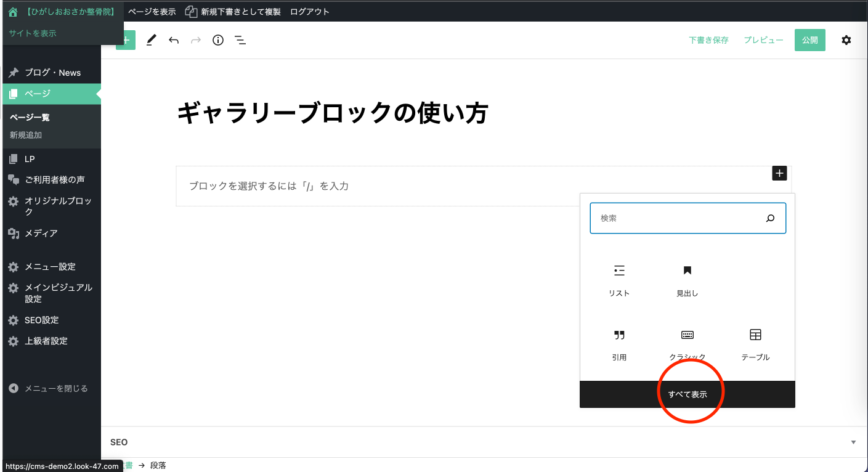Click the black plus add-block button
868x472 pixels.
pyautogui.click(x=779, y=173)
